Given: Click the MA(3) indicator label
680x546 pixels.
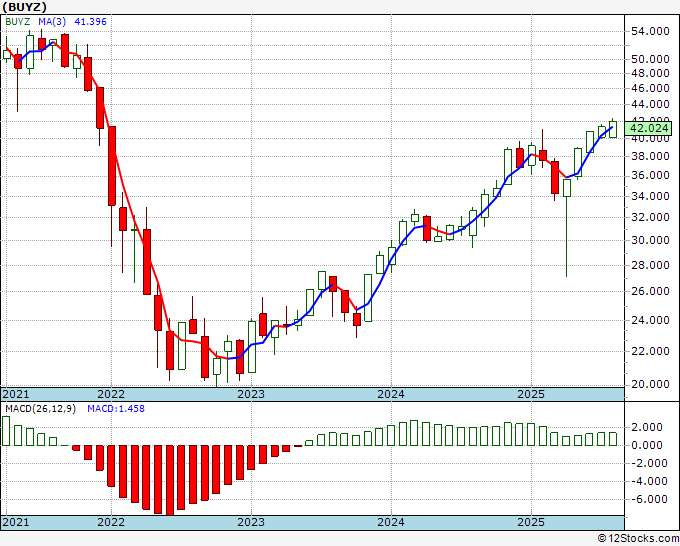Looking at the screenshot, I should [x=52, y=22].
